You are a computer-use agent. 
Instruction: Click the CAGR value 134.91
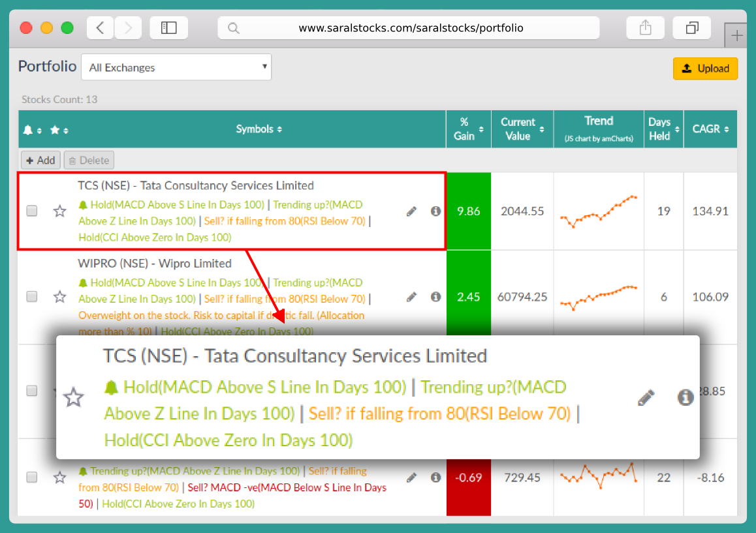710,211
